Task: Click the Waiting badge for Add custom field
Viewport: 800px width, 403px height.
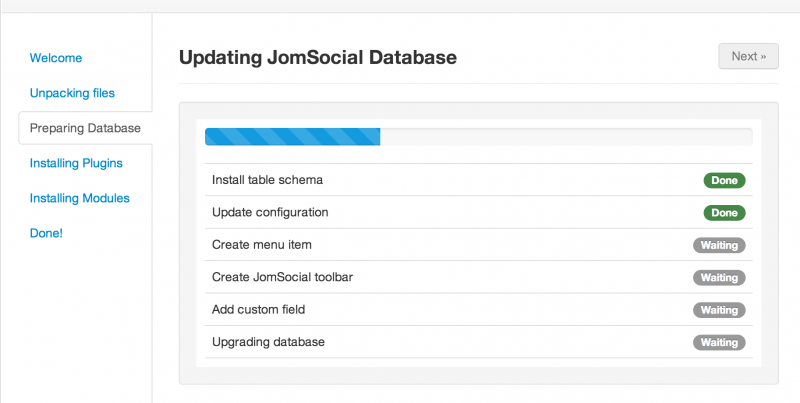Action: point(719,310)
